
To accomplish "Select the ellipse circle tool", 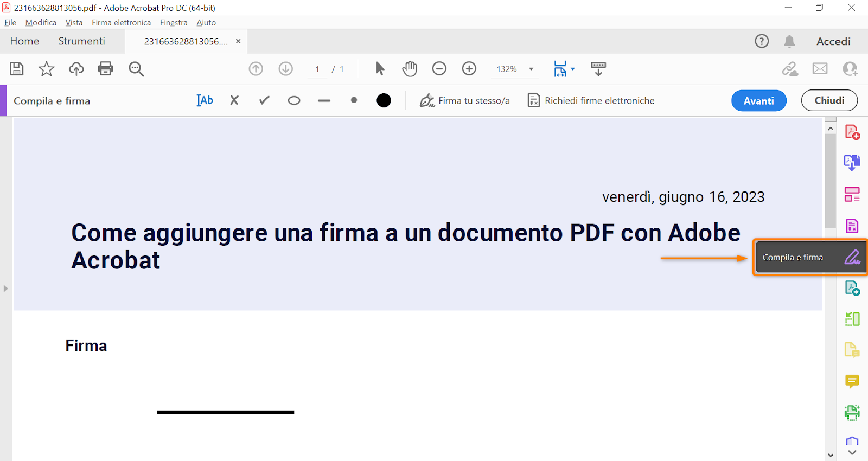I will pyautogui.click(x=294, y=100).
